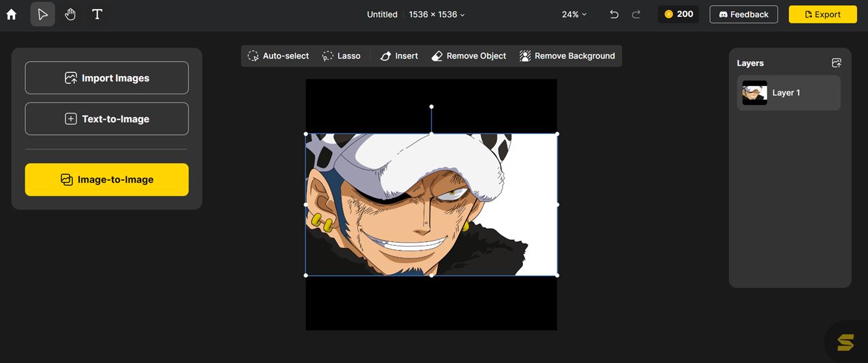The width and height of the screenshot is (868, 363).
Task: Click the top-left resize handle of image
Action: 306,134
